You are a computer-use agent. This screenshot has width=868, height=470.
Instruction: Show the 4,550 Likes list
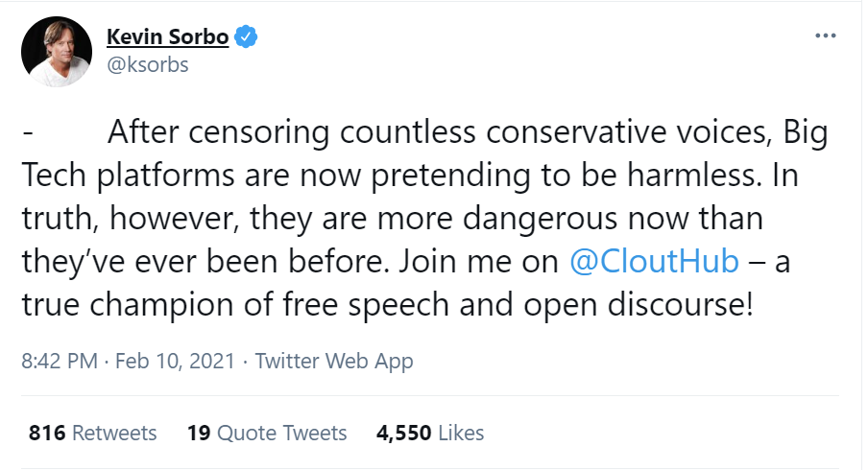(x=430, y=433)
